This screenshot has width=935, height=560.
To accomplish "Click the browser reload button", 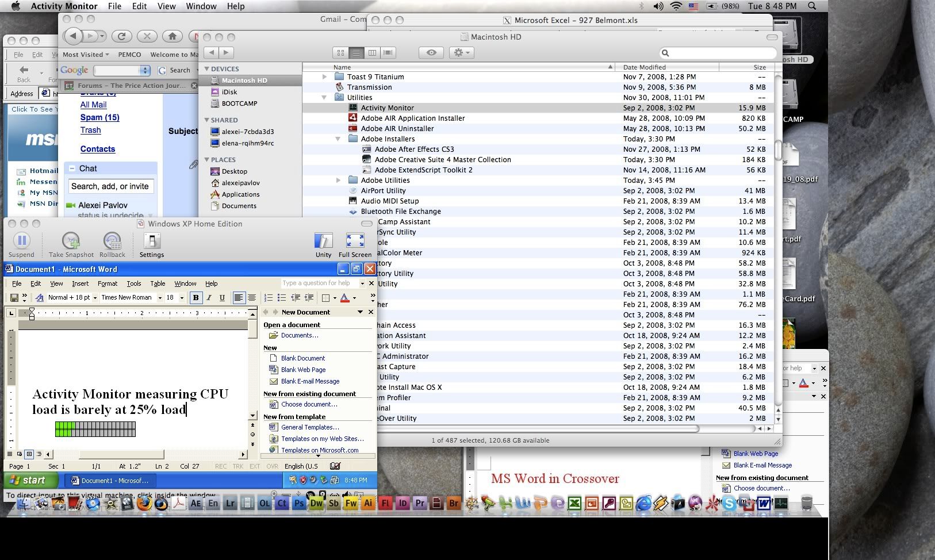I will [121, 36].
